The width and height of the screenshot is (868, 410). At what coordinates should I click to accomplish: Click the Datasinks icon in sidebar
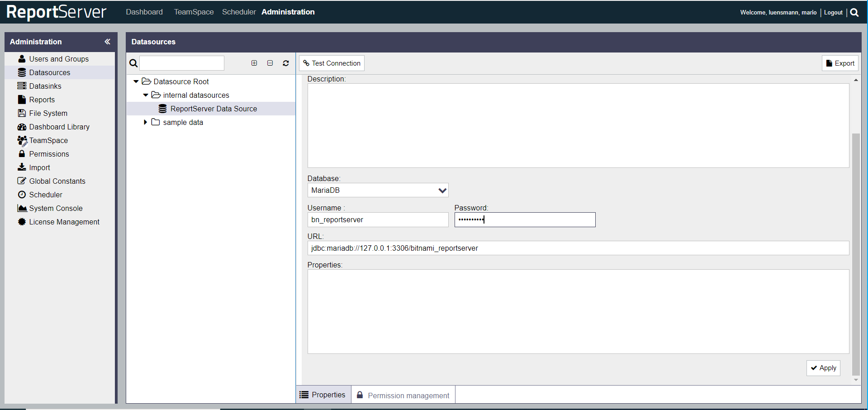click(x=22, y=86)
